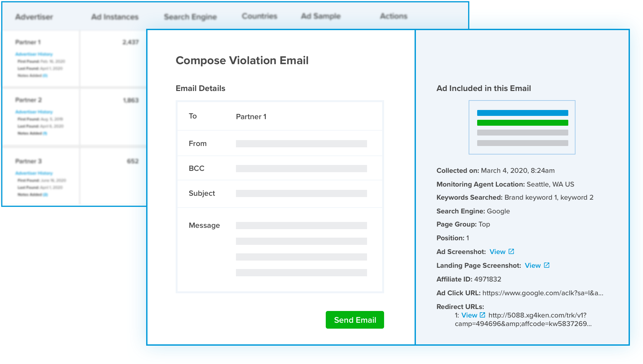Click the BCC input field

click(301, 169)
